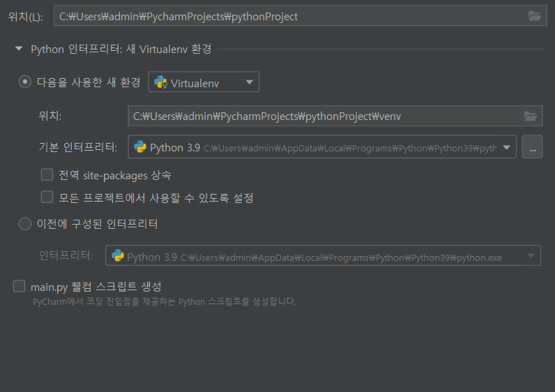Image resolution: width=555 pixels, height=392 pixels.
Task: Click the Virtualenv Python icon in dropdown
Action: pyautogui.click(x=160, y=82)
